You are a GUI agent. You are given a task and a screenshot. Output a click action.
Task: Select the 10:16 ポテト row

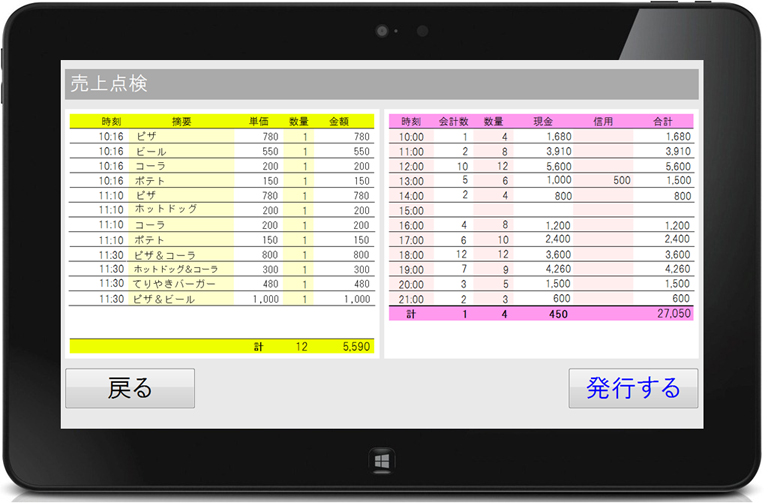tap(222, 180)
